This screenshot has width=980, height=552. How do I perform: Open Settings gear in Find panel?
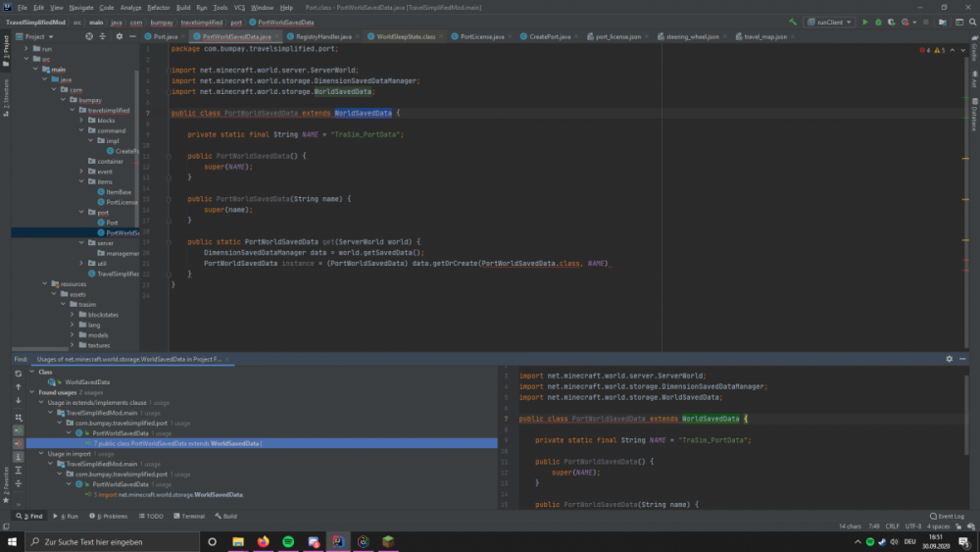tap(949, 359)
